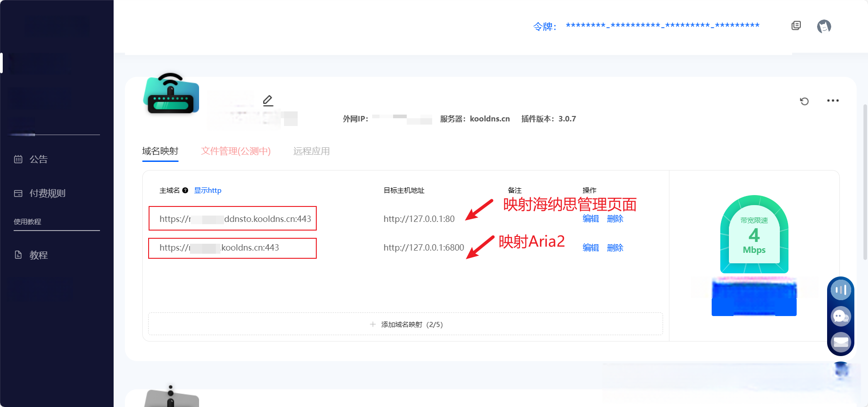Click the masked 令牌 token string
This screenshot has width=868, height=407.
pyautogui.click(x=663, y=25)
